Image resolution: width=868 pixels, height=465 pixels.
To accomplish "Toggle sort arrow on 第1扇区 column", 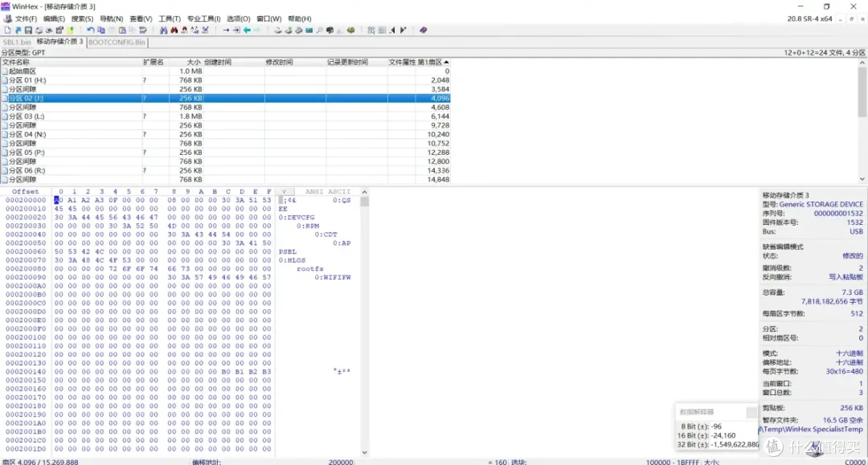I will pos(446,62).
